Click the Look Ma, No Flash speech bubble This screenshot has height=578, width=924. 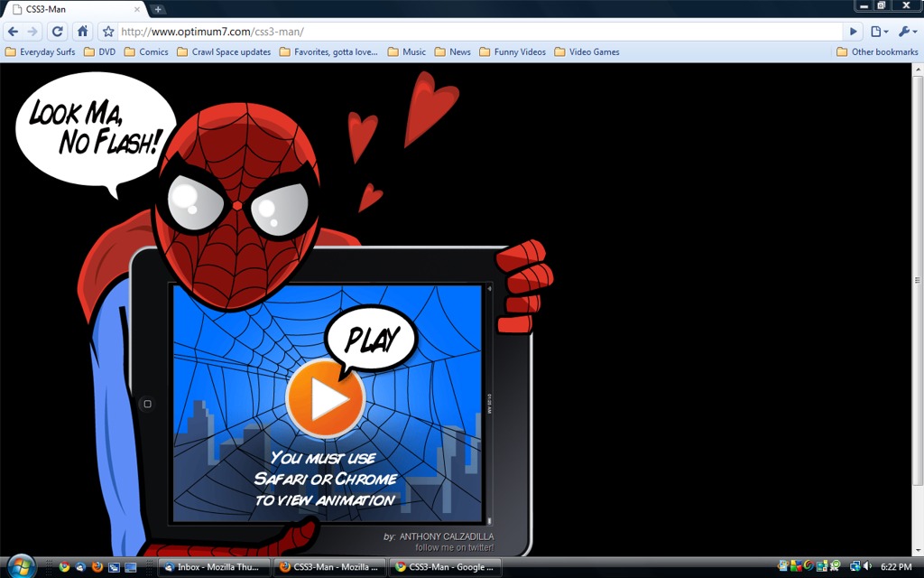click(96, 128)
